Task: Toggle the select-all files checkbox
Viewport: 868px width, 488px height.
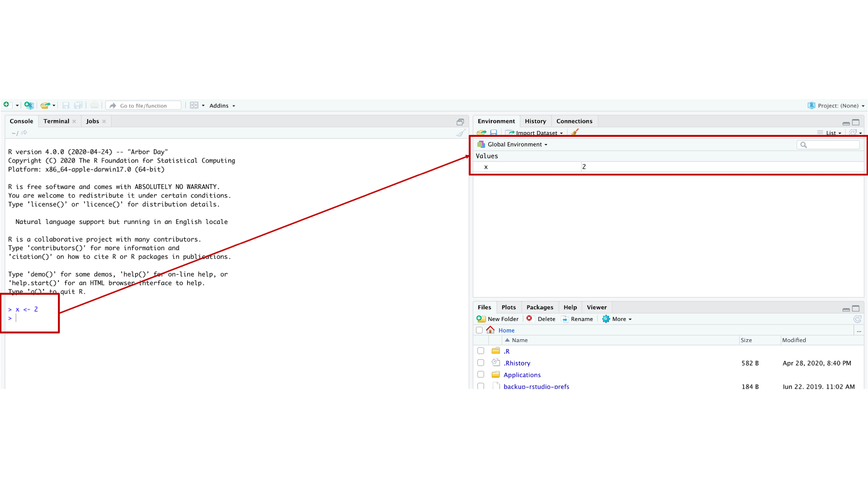Action: click(x=479, y=330)
